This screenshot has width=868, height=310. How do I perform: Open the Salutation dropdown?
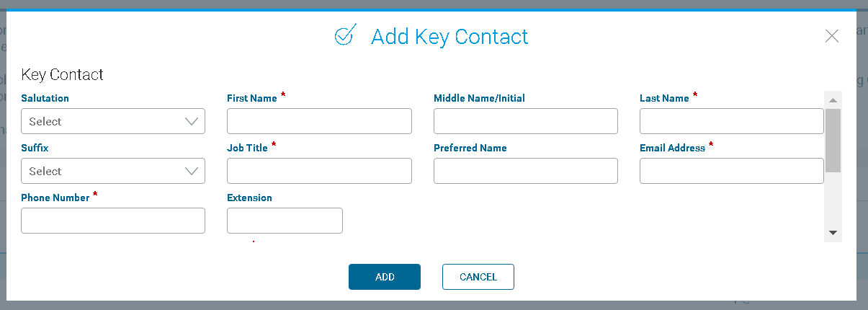point(113,121)
